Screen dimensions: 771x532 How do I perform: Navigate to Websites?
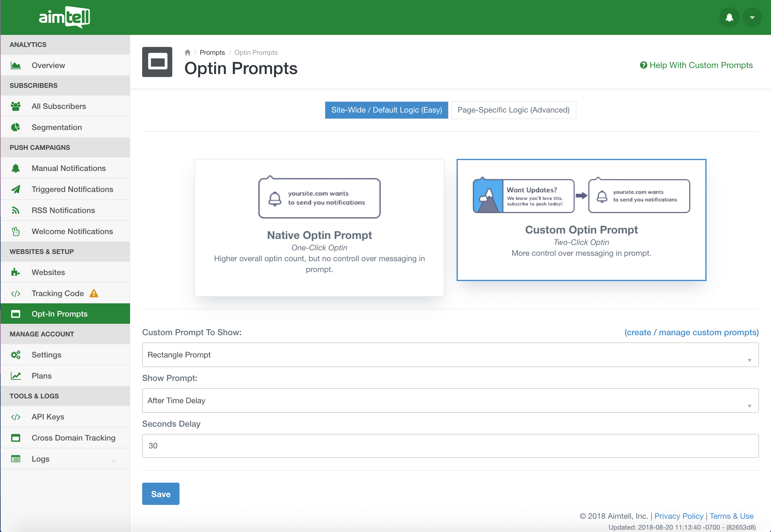tap(65, 272)
